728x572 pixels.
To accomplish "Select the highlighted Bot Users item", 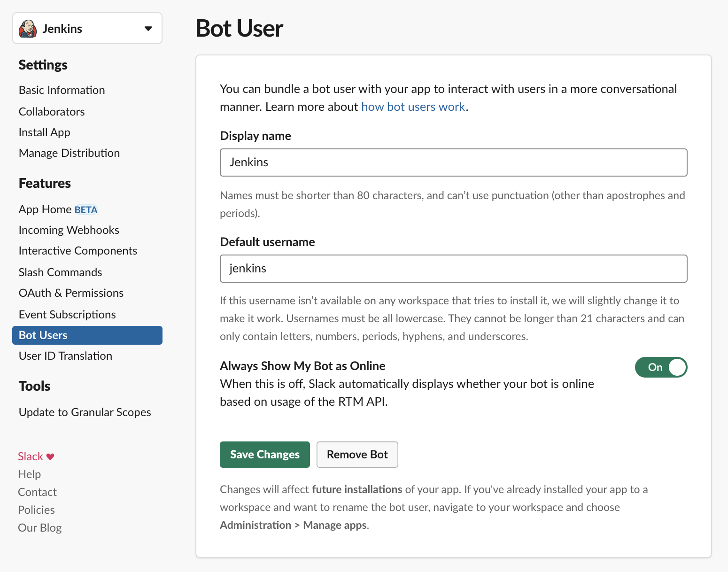I will pyautogui.click(x=87, y=335).
